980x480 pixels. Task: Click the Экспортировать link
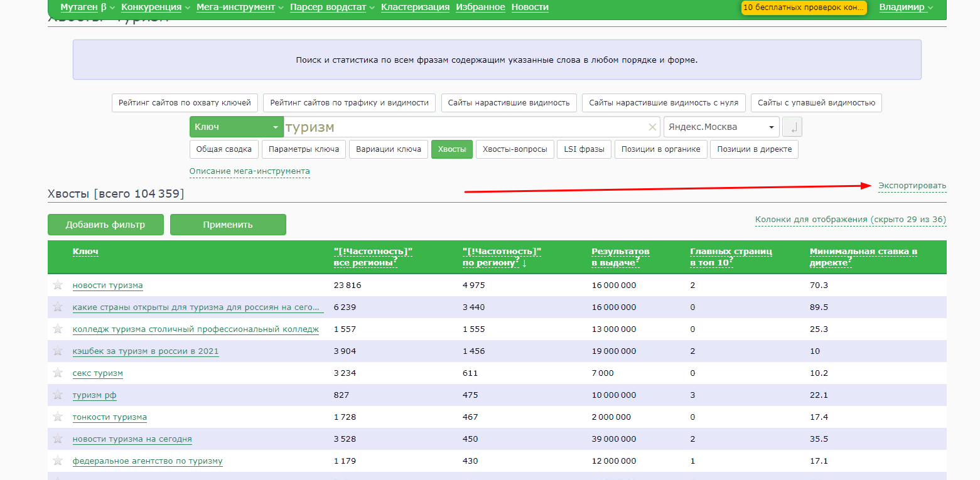tap(912, 186)
